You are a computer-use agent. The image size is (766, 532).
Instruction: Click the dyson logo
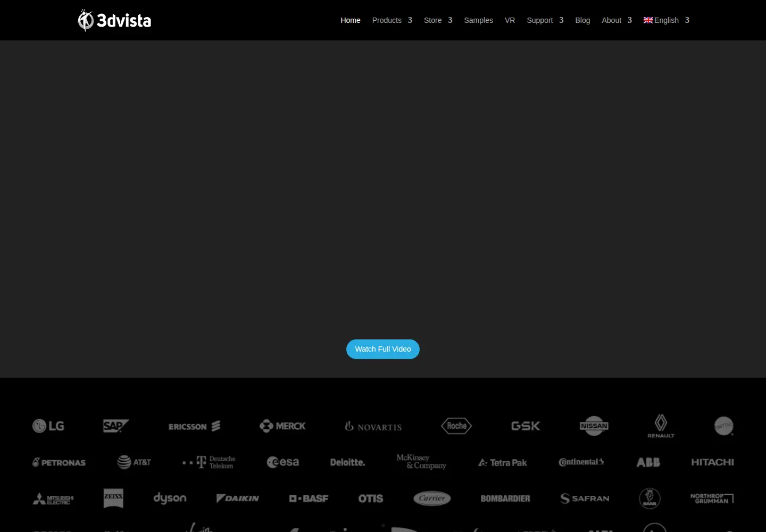click(x=170, y=498)
